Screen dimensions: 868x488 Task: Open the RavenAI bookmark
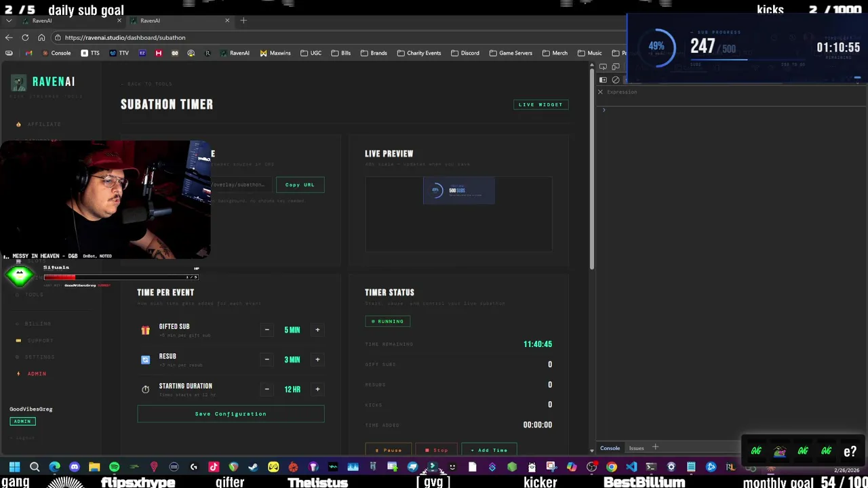[235, 53]
